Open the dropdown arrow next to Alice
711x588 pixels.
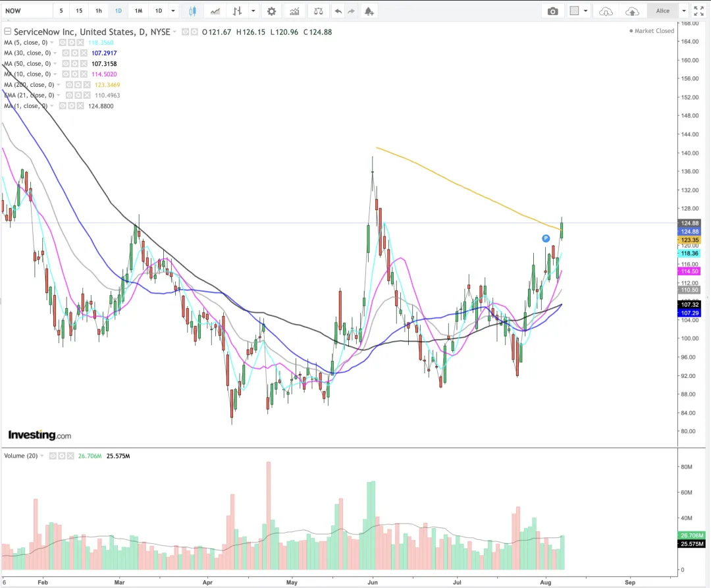684,11
